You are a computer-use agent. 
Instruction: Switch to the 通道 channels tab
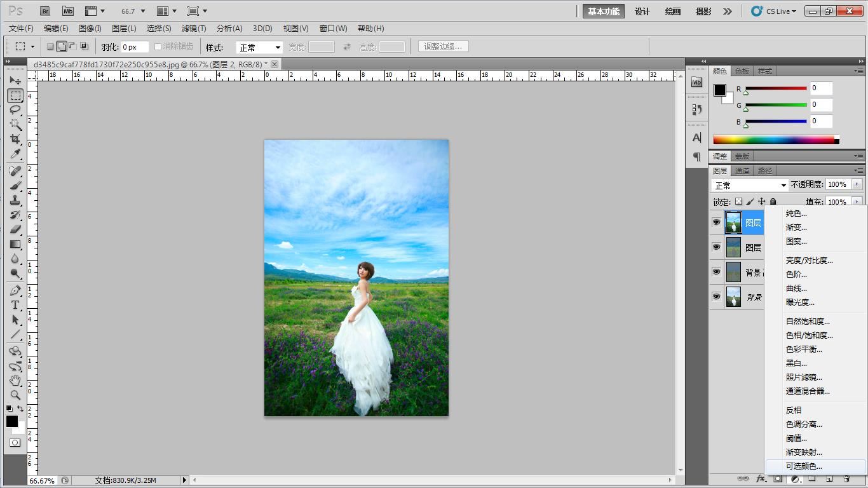pos(742,170)
